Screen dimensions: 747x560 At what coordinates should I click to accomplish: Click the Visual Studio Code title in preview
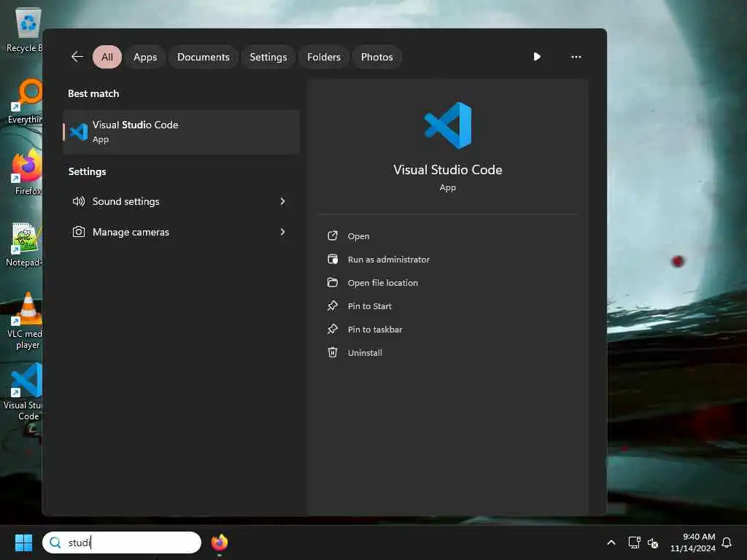click(448, 169)
